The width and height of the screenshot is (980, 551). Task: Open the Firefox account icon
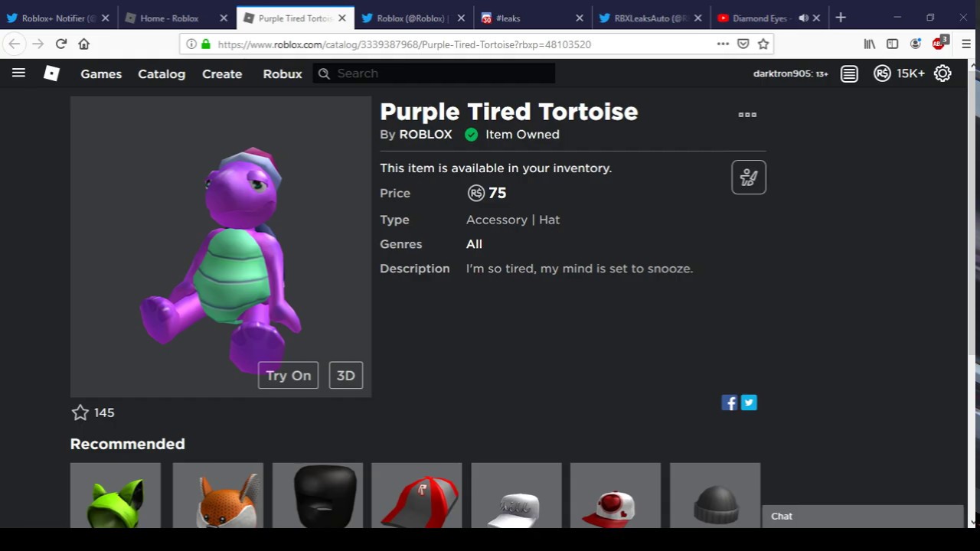coord(916,44)
